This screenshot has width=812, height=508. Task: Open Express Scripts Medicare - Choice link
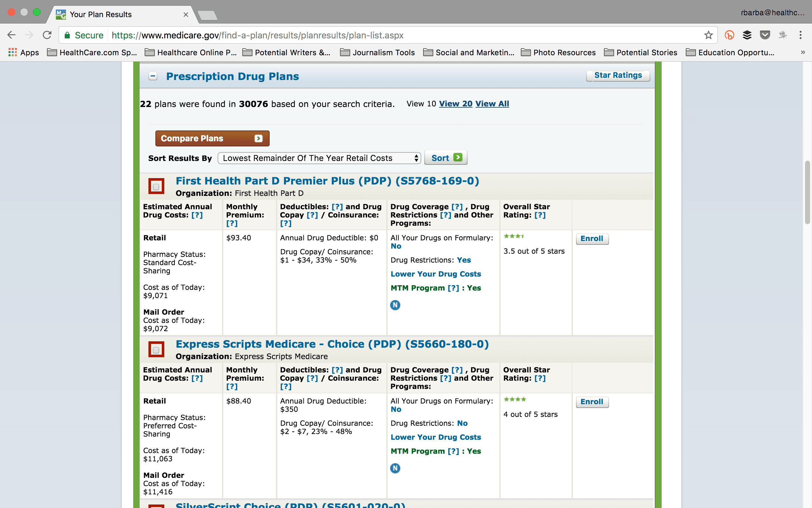(332, 344)
